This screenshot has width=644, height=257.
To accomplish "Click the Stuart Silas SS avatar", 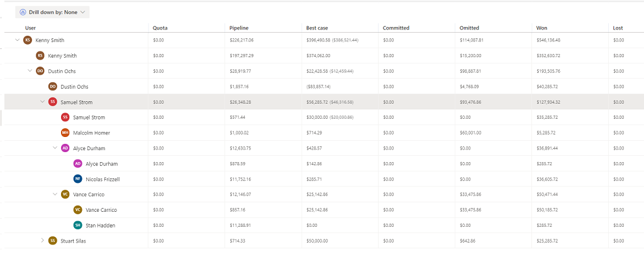I will point(52,241).
